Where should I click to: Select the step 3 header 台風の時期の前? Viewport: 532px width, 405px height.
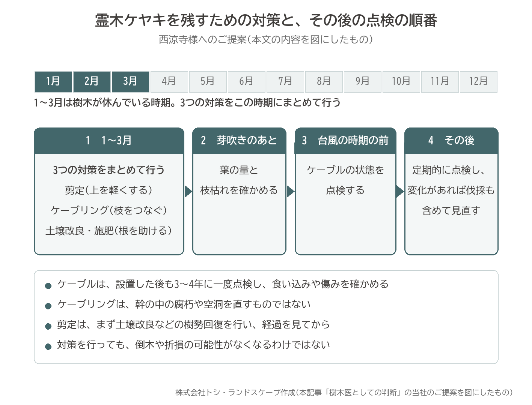[345, 141]
